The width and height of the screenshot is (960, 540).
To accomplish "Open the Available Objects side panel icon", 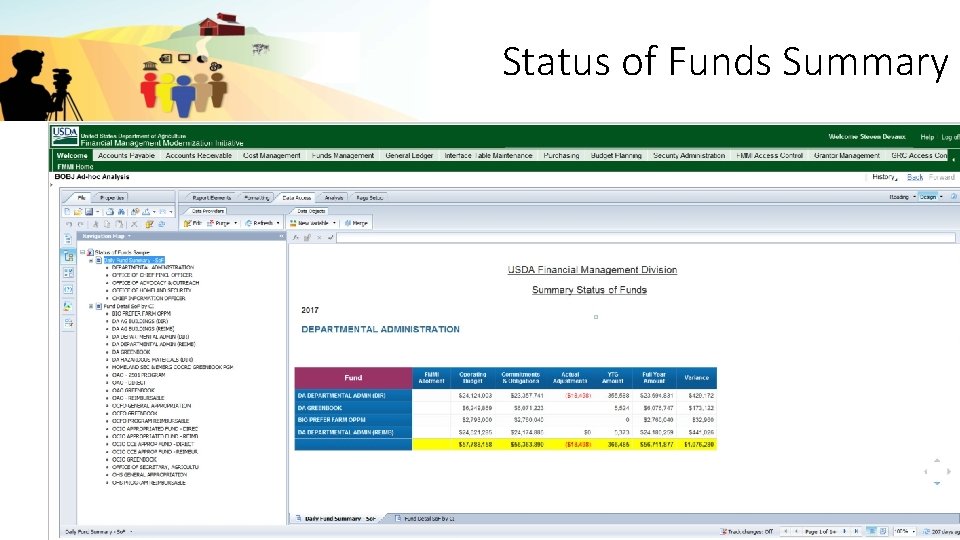I will 68,306.
